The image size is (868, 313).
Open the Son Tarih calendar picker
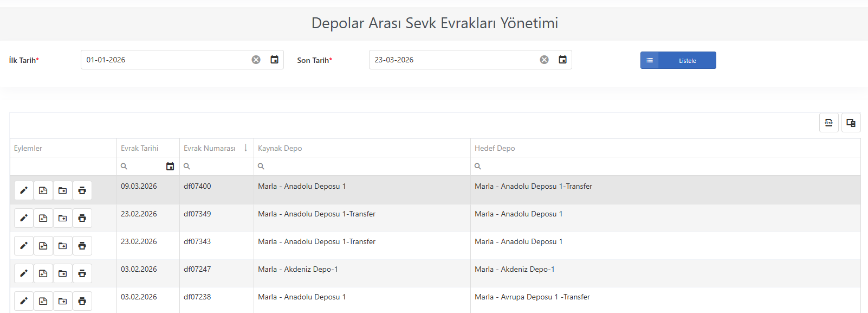coord(562,60)
